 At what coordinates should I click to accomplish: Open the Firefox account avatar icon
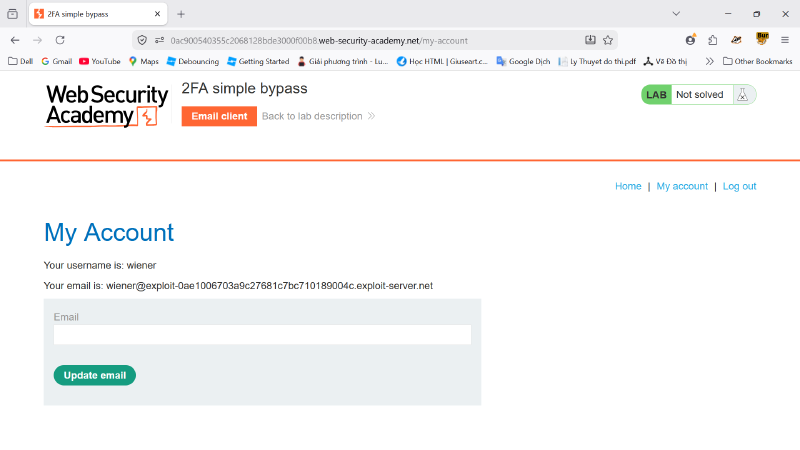click(x=690, y=40)
